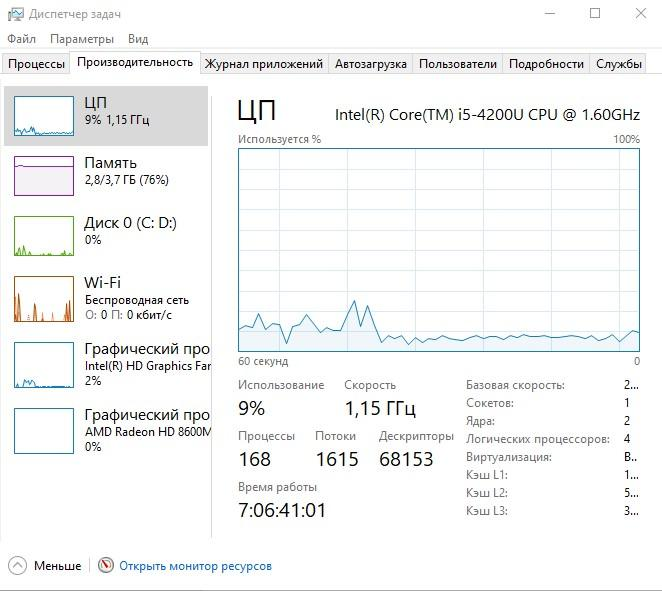Image resolution: width=662 pixels, height=591 pixels.
Task: Click the Кэш L2 label
Action: pyautogui.click(x=487, y=493)
